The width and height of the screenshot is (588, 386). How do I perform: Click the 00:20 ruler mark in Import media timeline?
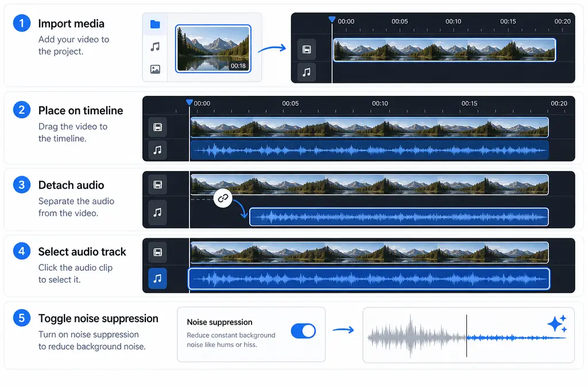coord(562,21)
